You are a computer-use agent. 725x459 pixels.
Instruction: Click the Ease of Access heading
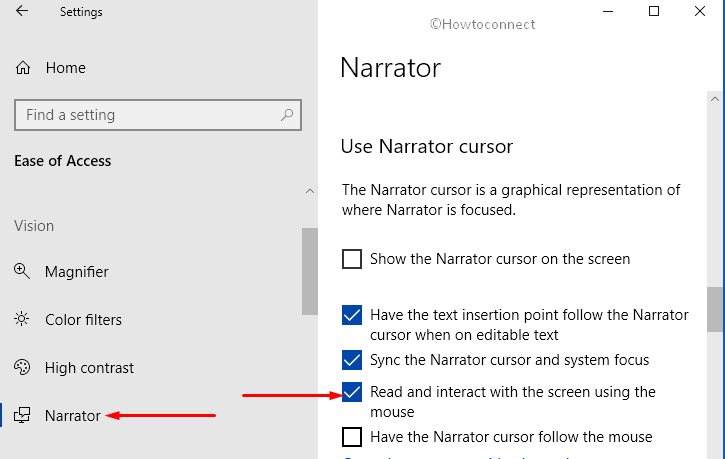coord(62,161)
